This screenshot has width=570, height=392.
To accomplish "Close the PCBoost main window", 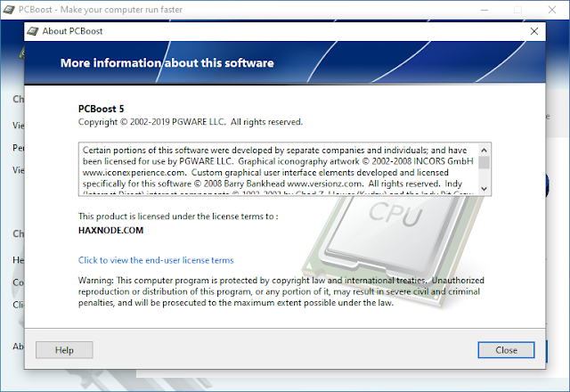I will [552, 10].
